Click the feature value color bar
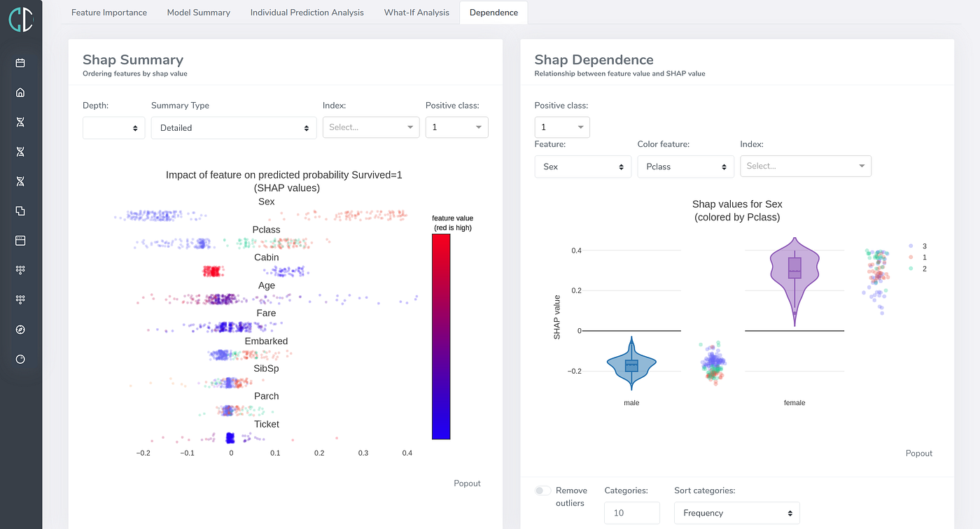The height and width of the screenshot is (529, 980). (x=441, y=337)
